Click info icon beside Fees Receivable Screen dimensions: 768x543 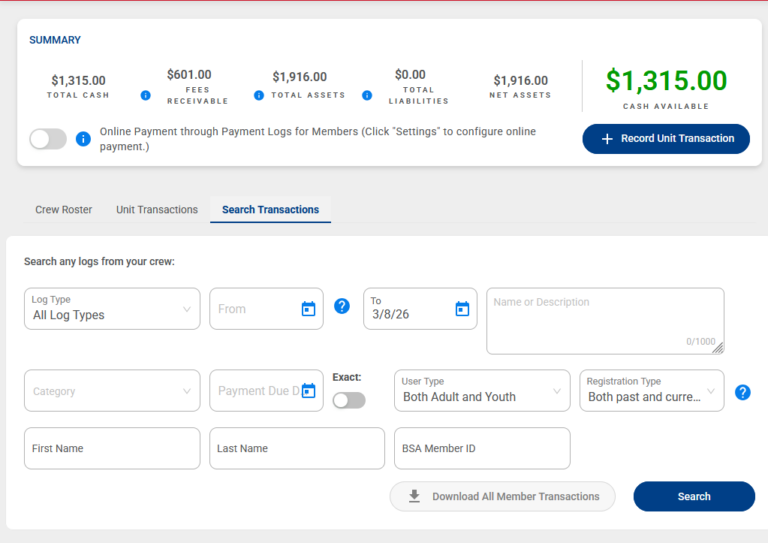(x=145, y=95)
